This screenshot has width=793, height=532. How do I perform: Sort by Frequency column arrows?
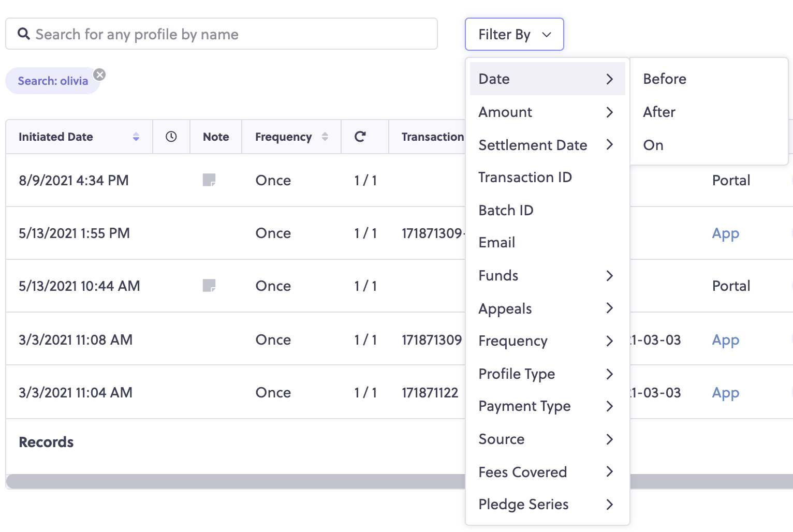click(325, 137)
